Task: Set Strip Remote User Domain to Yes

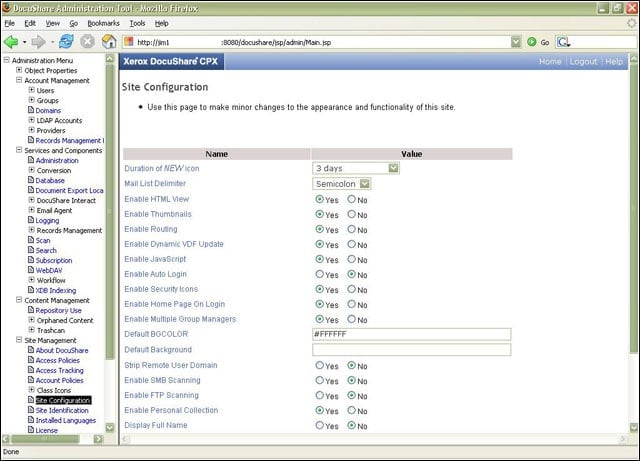Action: click(320, 365)
